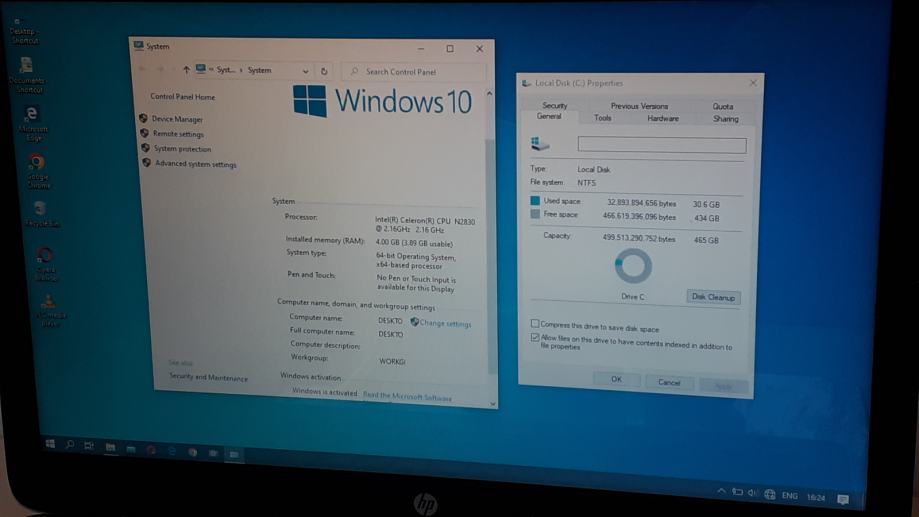Open the Action Center notification icon

click(843, 499)
